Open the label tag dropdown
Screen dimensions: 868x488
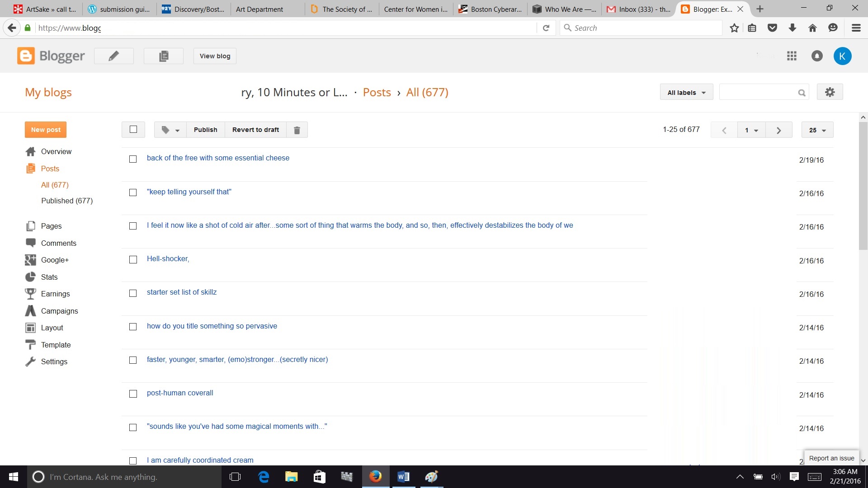(x=170, y=130)
